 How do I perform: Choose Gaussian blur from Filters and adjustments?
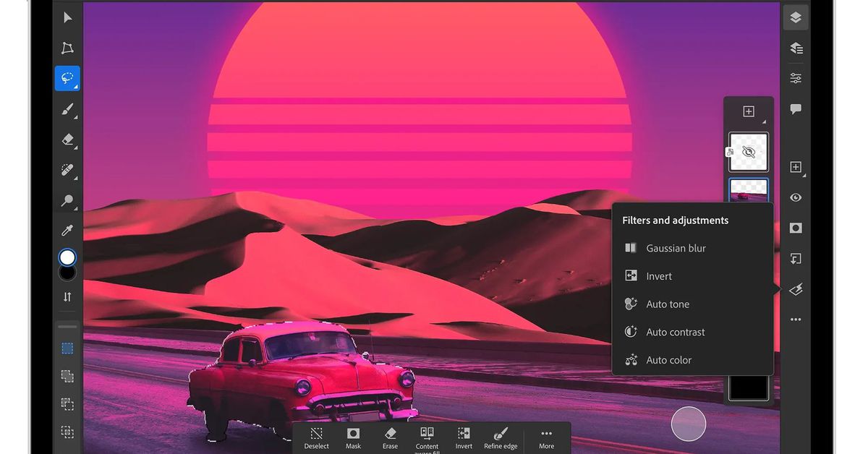click(676, 248)
